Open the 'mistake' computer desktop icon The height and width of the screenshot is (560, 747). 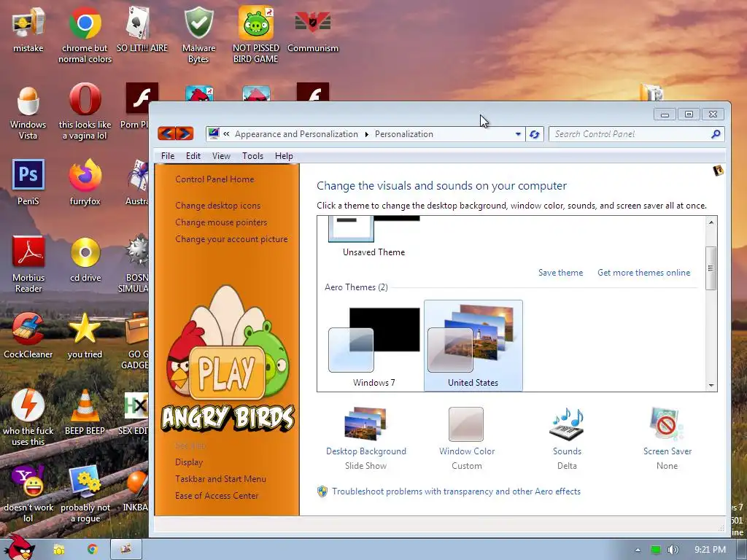28,23
